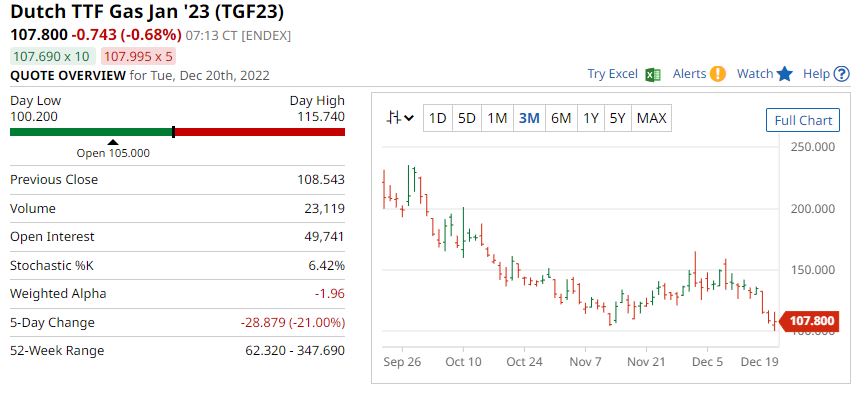Image resolution: width=865 pixels, height=404 pixels.
Task: Switch chart to 1M range
Action: [x=497, y=118]
